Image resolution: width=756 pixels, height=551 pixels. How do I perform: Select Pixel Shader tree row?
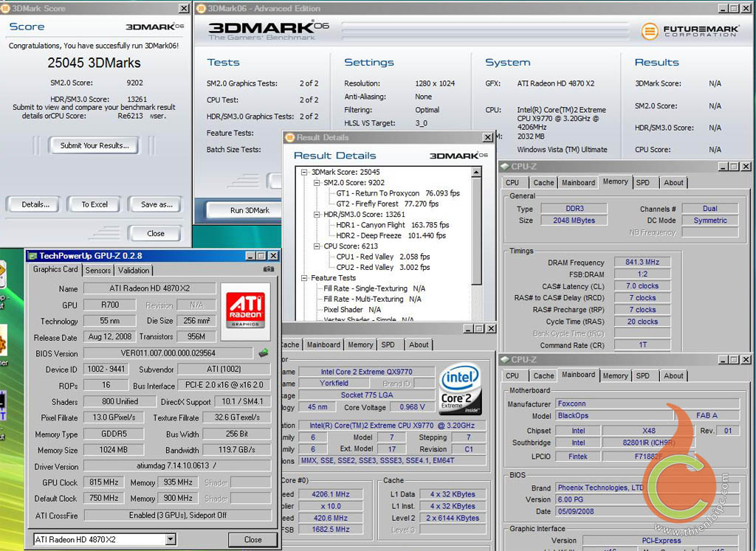352,310
